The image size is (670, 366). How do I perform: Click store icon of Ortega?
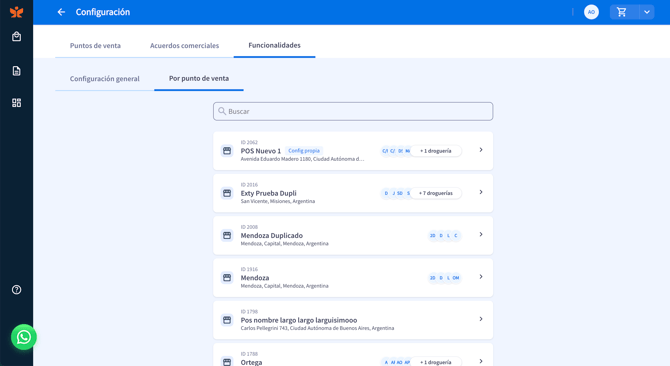click(227, 361)
